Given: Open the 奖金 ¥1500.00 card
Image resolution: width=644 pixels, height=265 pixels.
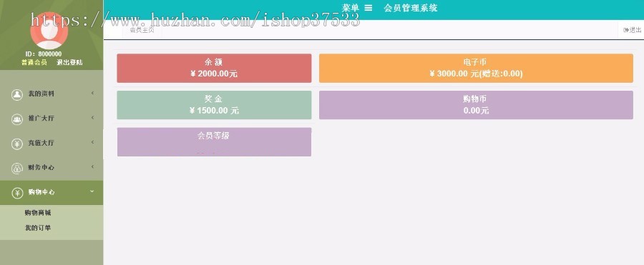Looking at the screenshot, I should pyautogui.click(x=214, y=105).
